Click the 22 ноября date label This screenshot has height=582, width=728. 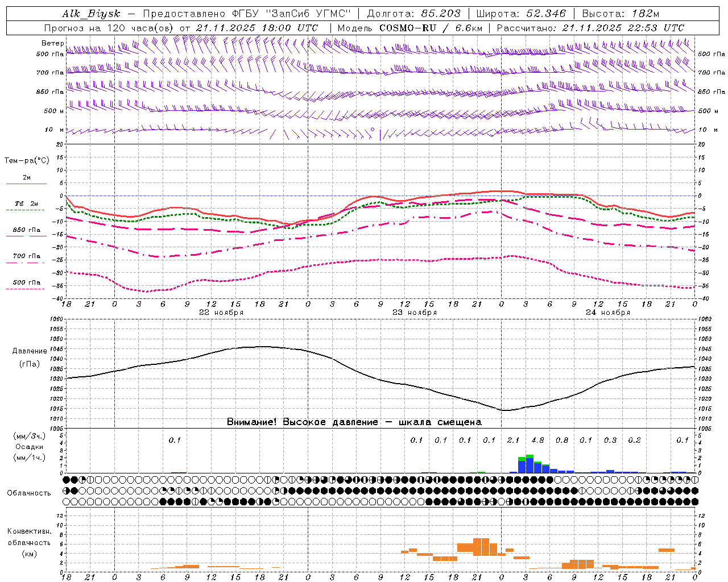point(221,313)
